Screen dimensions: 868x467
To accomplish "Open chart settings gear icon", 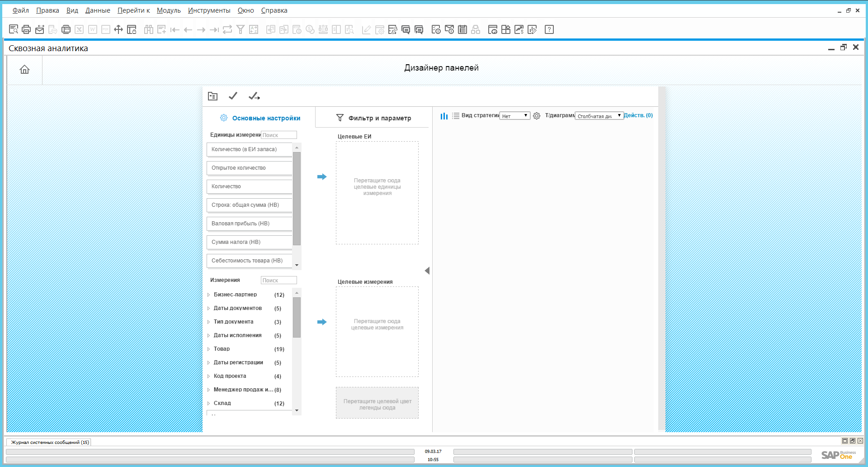I will coord(537,116).
